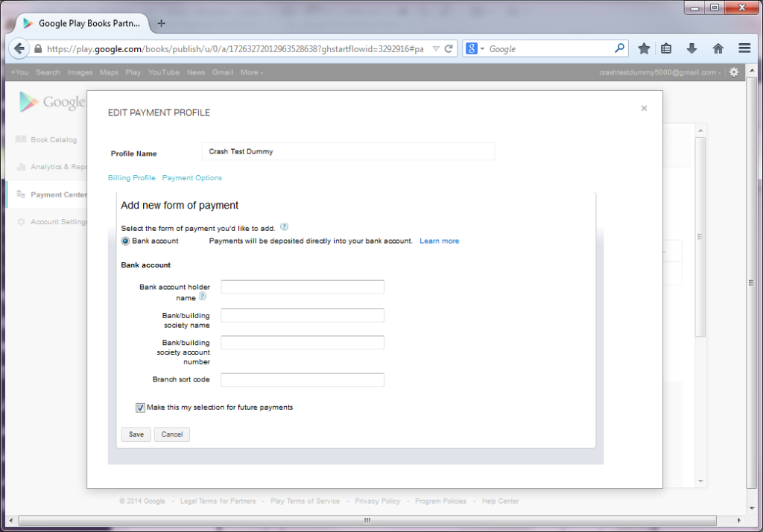This screenshot has width=763, height=532.
Task: Click the dialog's inner vertical scrollbar
Action: coord(700,237)
